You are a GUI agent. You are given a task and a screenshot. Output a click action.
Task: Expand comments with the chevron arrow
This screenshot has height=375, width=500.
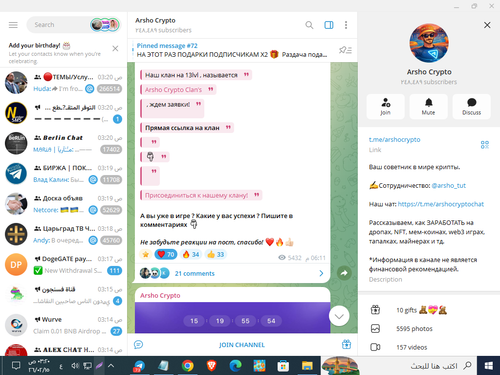321,273
